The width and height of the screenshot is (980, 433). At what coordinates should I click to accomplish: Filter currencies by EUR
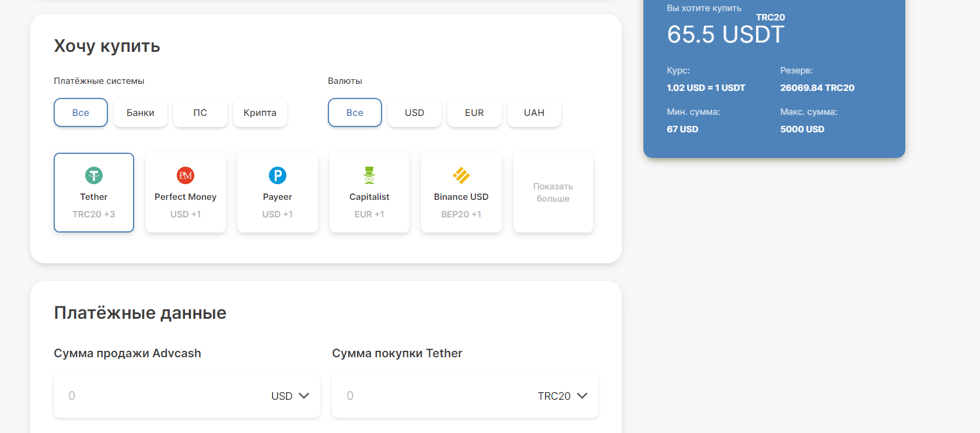point(474,112)
